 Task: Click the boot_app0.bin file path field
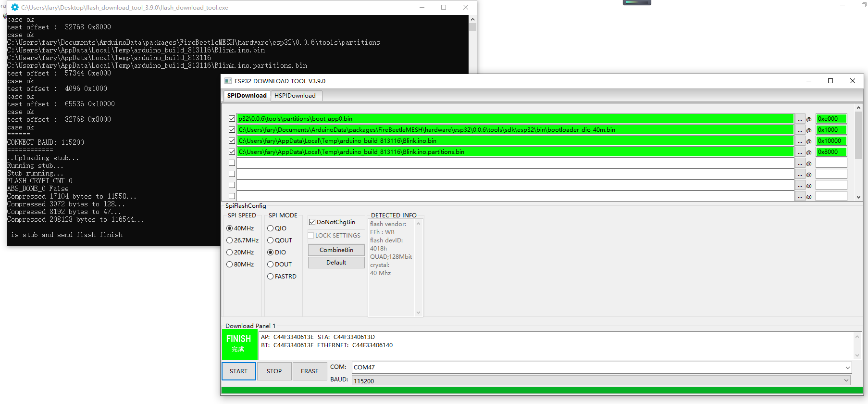[x=515, y=119]
